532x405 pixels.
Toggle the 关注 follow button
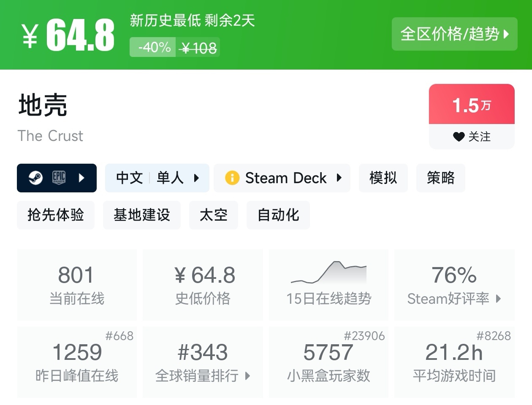point(472,137)
